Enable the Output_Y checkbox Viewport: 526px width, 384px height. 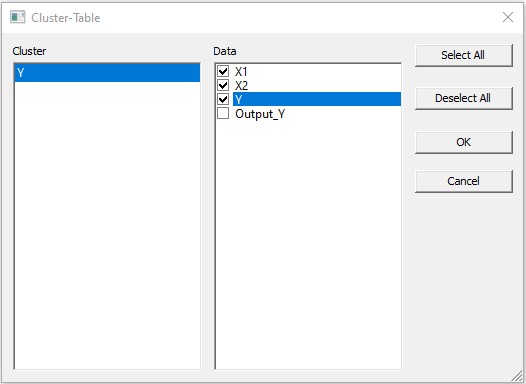(x=223, y=113)
